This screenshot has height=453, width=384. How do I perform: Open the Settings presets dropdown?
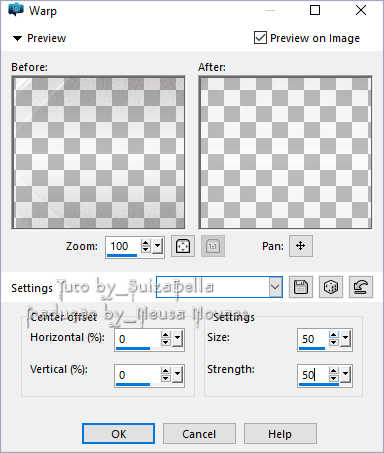(x=275, y=287)
